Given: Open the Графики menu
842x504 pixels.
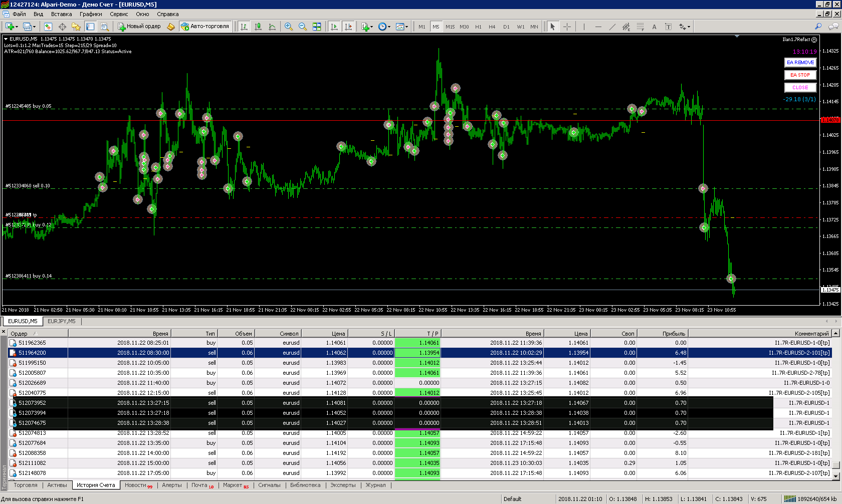Looking at the screenshot, I should coord(91,14).
